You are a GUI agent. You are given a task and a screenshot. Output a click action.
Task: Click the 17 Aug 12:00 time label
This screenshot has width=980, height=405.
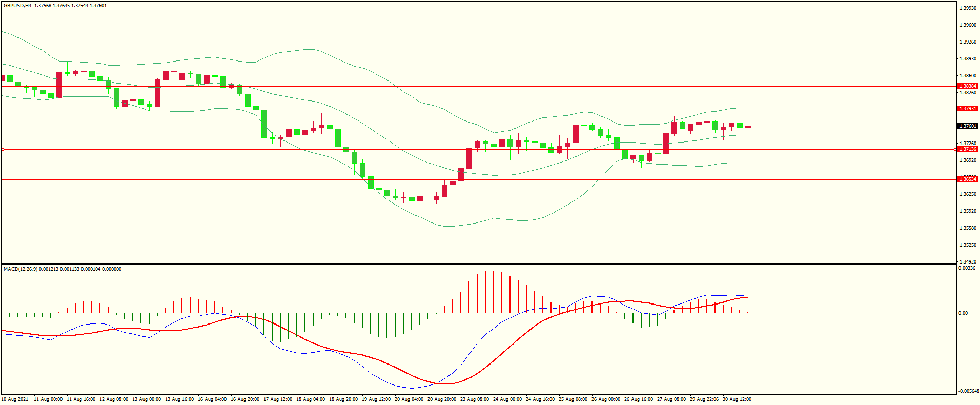(x=278, y=399)
